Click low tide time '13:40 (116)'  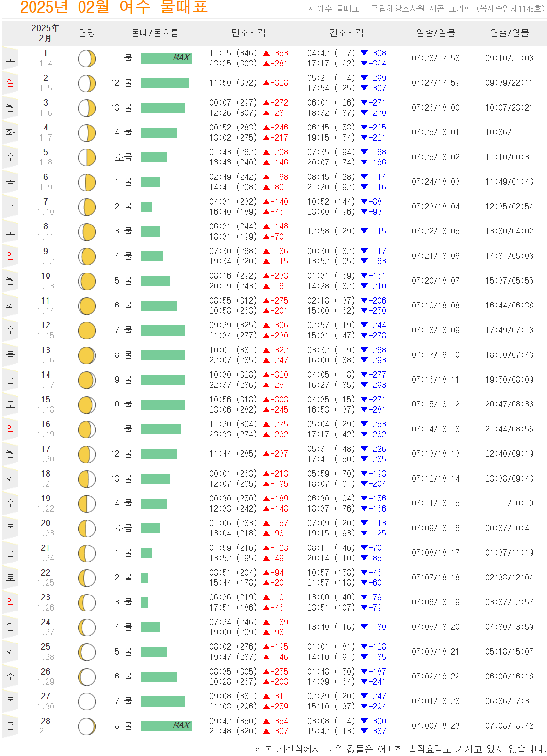tap(331, 627)
